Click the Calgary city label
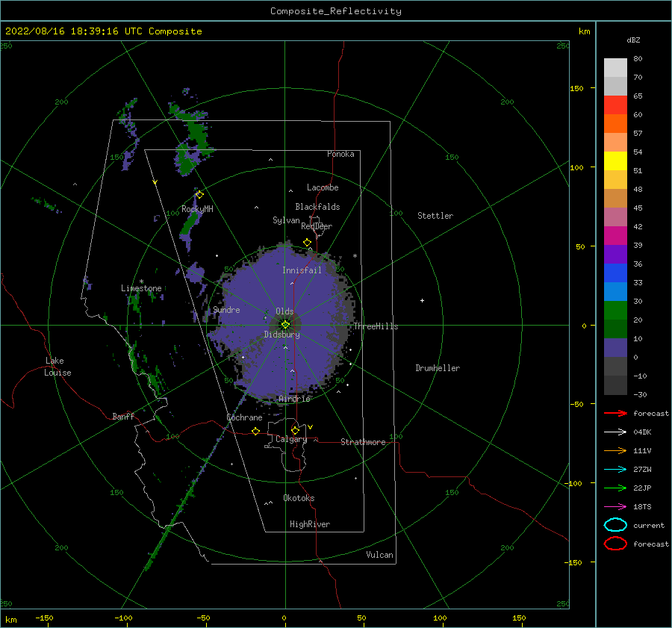 pos(291,439)
